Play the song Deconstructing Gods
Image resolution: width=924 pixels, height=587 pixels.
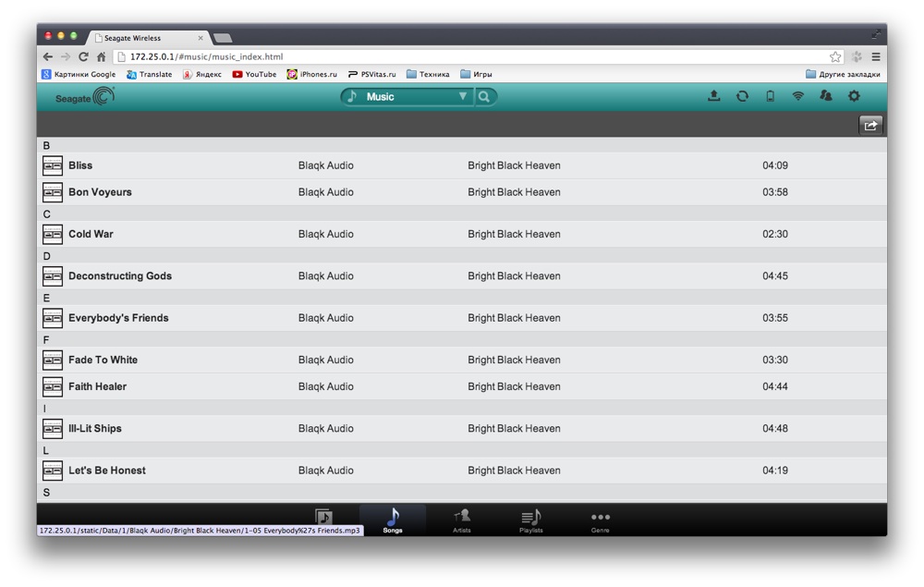click(x=120, y=275)
